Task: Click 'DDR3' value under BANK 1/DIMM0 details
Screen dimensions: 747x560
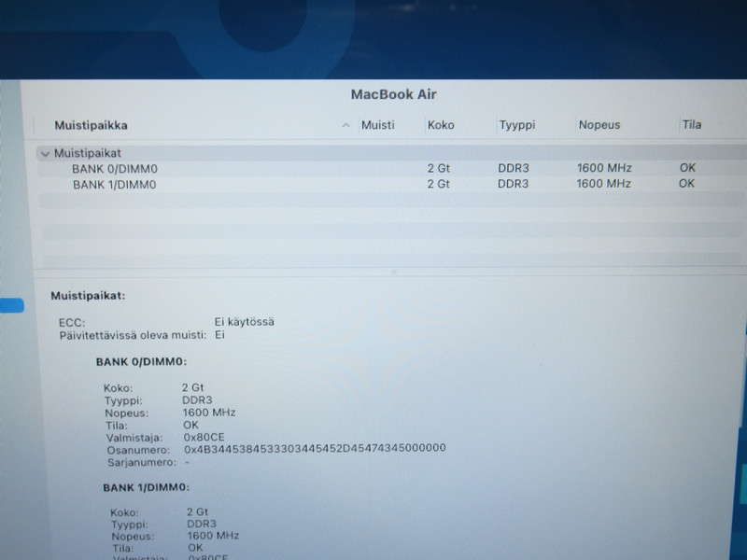Action: pos(202,524)
